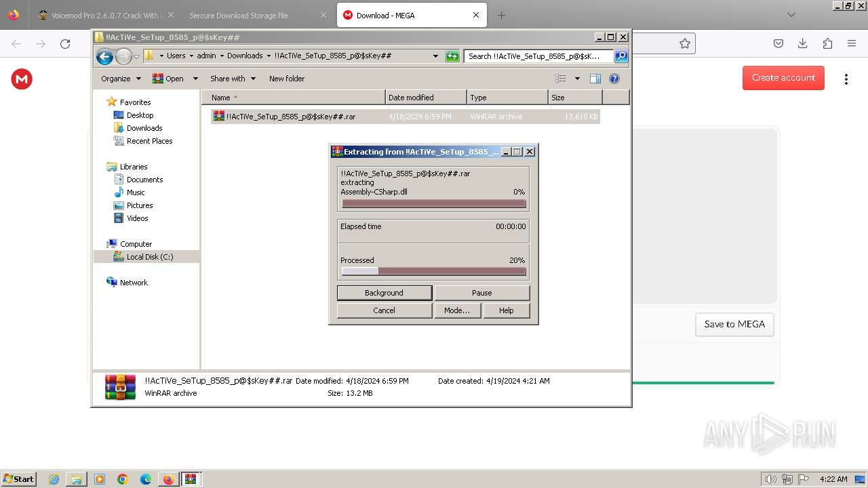The width and height of the screenshot is (868, 488).
Task: Expand the Open button dropdown arrow
Action: (x=195, y=79)
